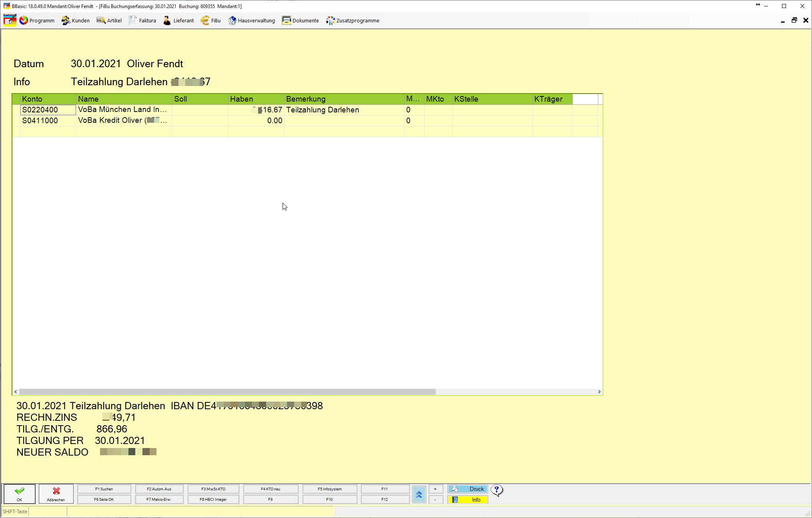Open the FiBu menu

click(x=211, y=20)
